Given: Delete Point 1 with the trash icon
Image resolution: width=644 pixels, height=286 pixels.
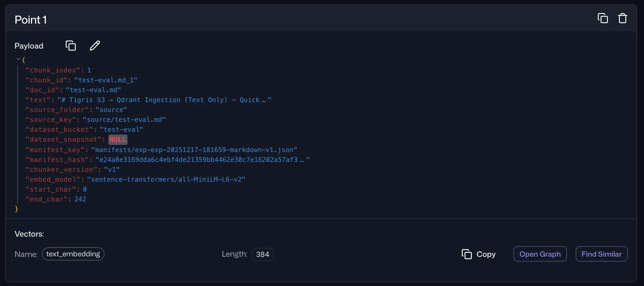Looking at the screenshot, I should 622,18.
